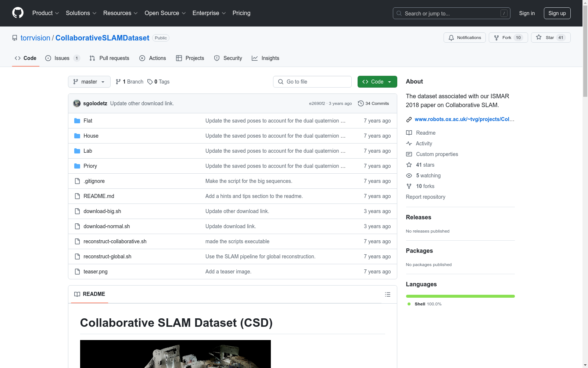Click the link chain icon in About
The height and width of the screenshot is (368, 588).
[409, 119]
